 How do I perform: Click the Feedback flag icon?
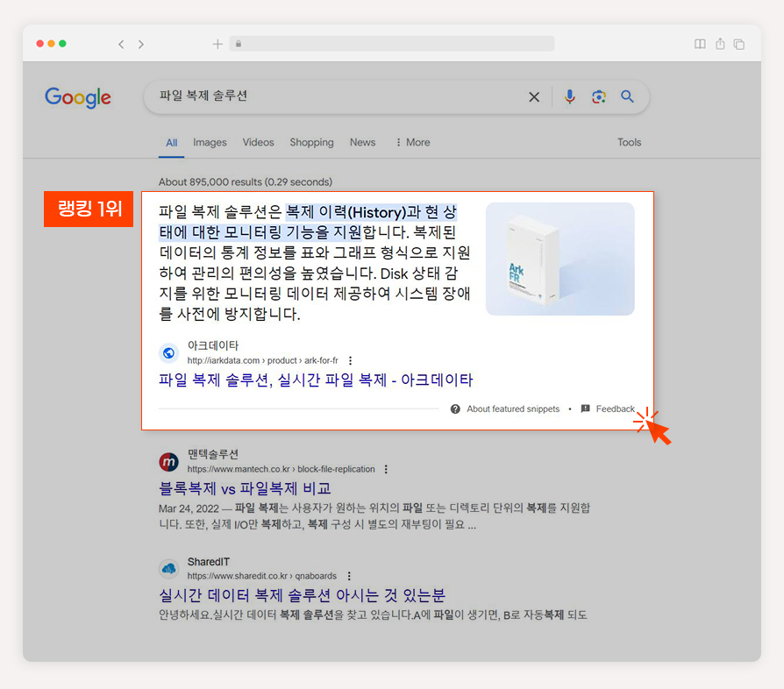[586, 408]
